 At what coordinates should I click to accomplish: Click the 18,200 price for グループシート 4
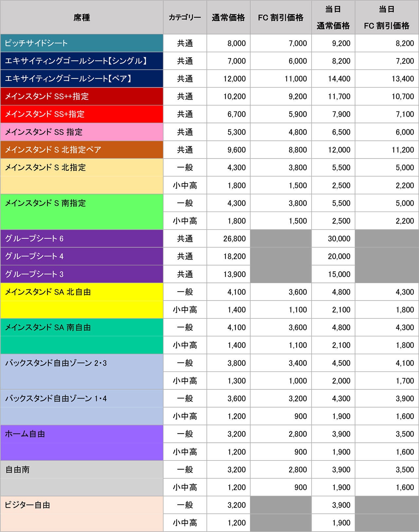click(228, 256)
